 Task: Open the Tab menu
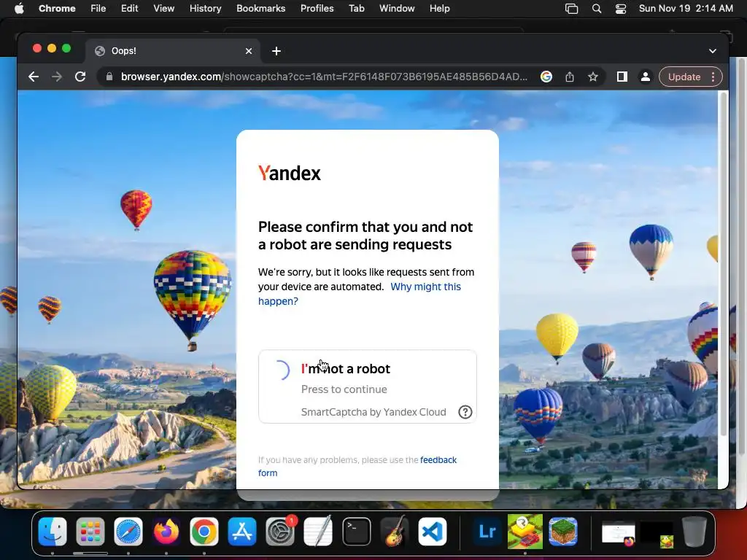click(x=356, y=9)
